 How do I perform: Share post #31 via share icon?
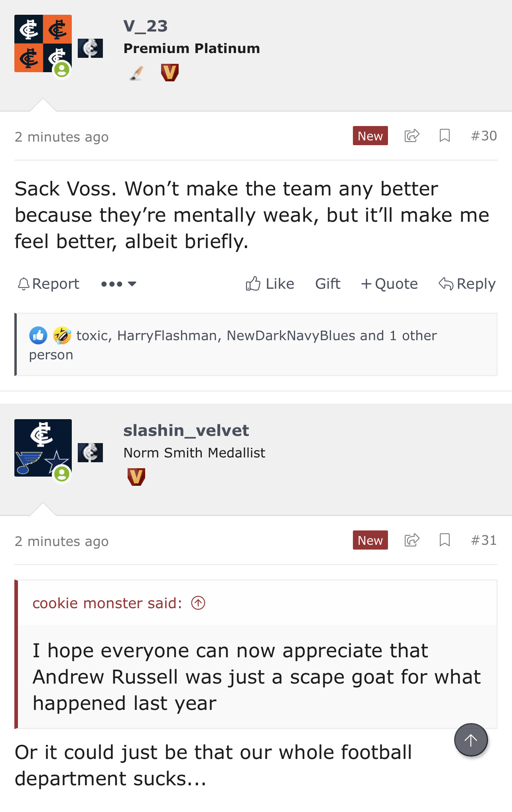412,540
